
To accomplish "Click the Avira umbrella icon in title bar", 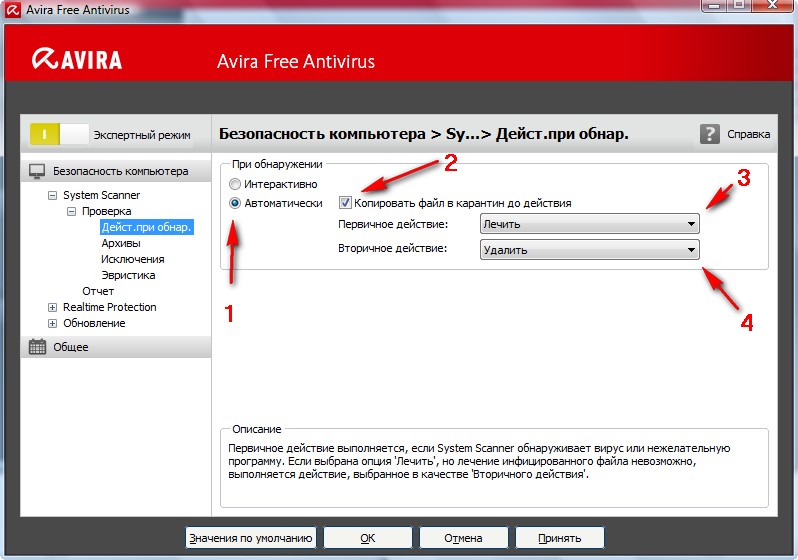I will 13,9.
